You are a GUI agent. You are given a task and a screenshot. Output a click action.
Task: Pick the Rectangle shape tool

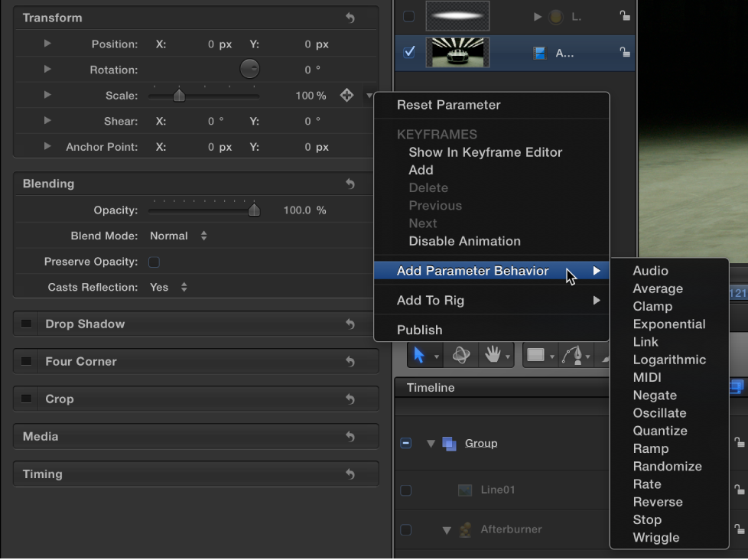click(535, 355)
